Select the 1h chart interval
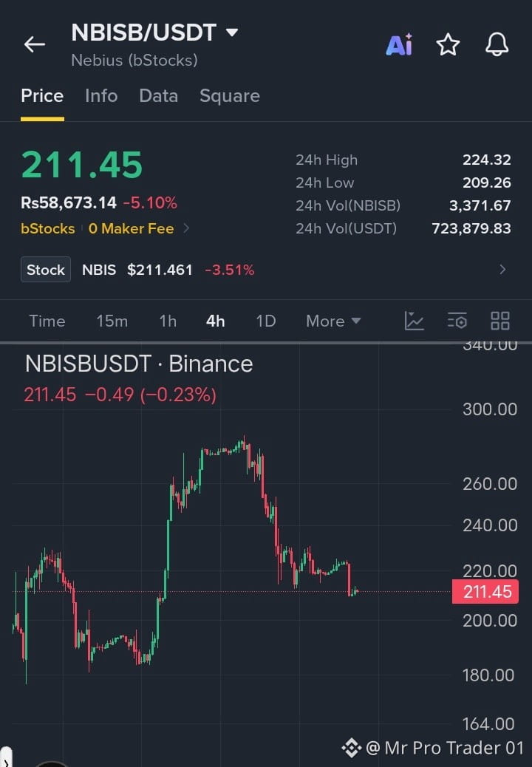Image resolution: width=532 pixels, height=767 pixels. tap(168, 321)
